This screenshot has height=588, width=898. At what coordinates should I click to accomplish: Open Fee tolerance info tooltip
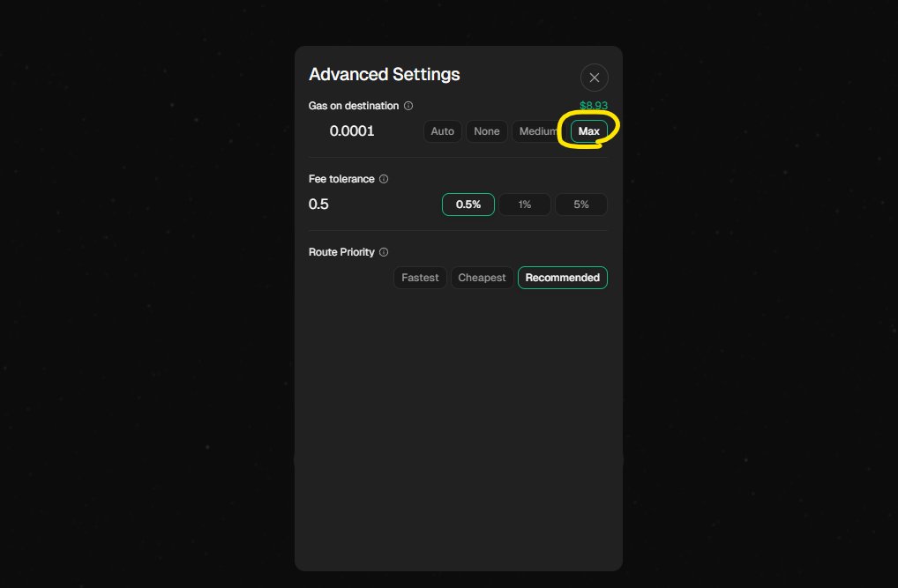[x=384, y=179]
